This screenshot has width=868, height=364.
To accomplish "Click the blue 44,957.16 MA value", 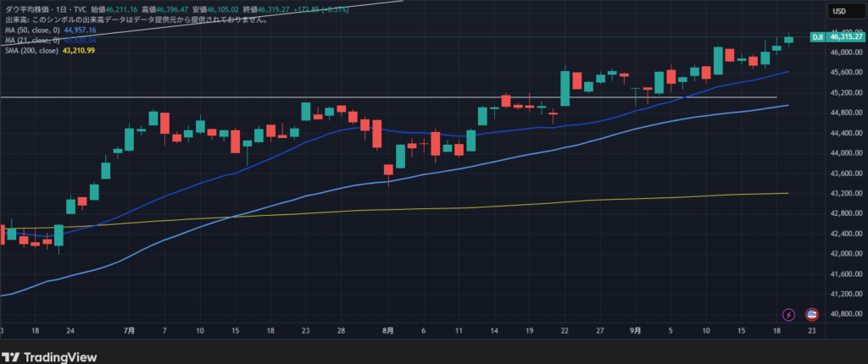I will coord(81,30).
